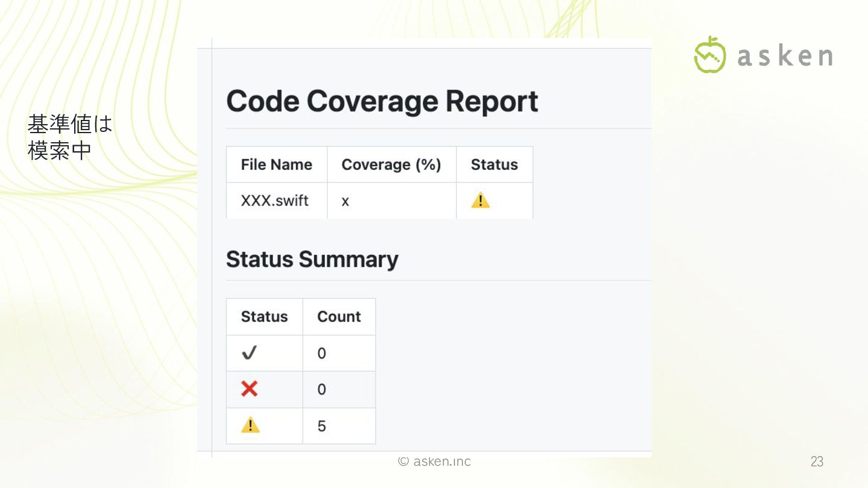Click the checkmark status icon in summary table
Image resolution: width=868 pixels, height=488 pixels.
point(250,353)
